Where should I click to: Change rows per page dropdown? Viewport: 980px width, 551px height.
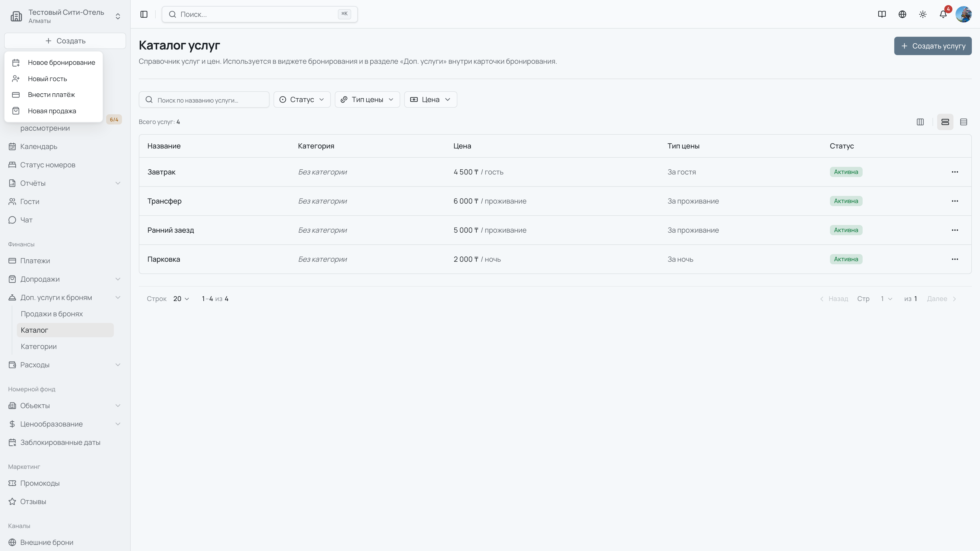181,299
